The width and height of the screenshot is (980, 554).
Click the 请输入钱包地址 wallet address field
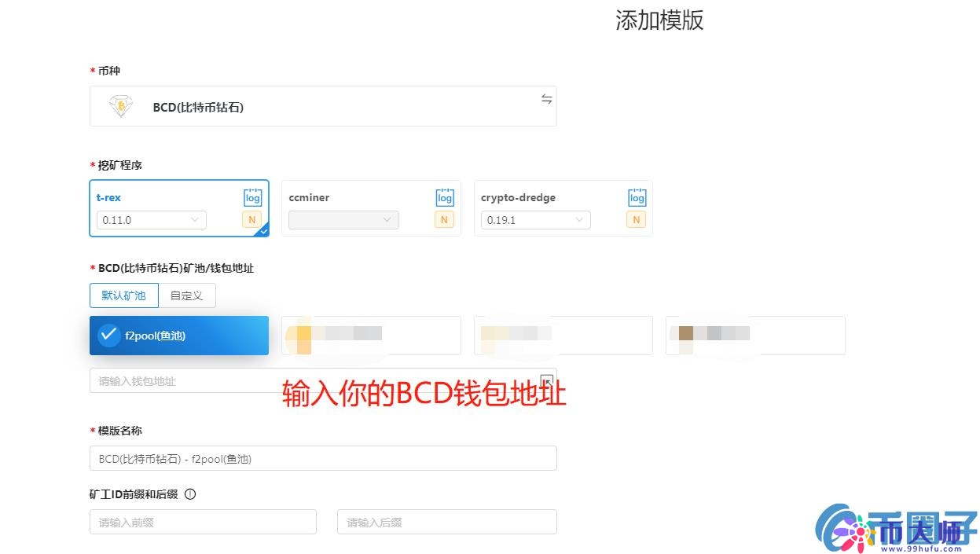click(323, 380)
